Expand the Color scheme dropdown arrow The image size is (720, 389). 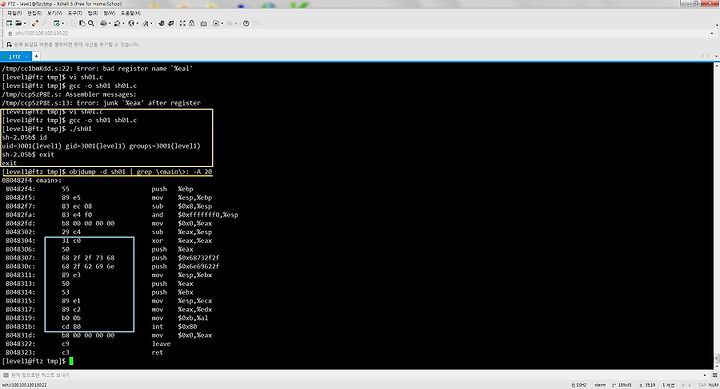123,23
